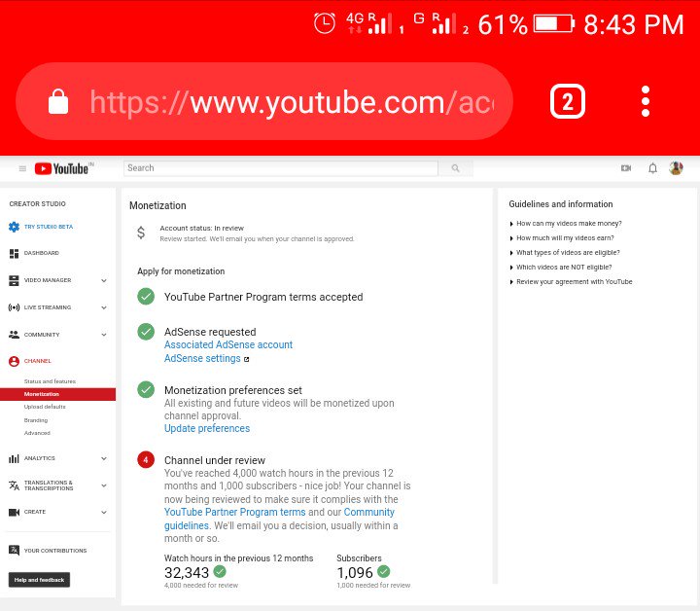
Task: Open Your Contributions sidebar item
Action: tap(55, 551)
